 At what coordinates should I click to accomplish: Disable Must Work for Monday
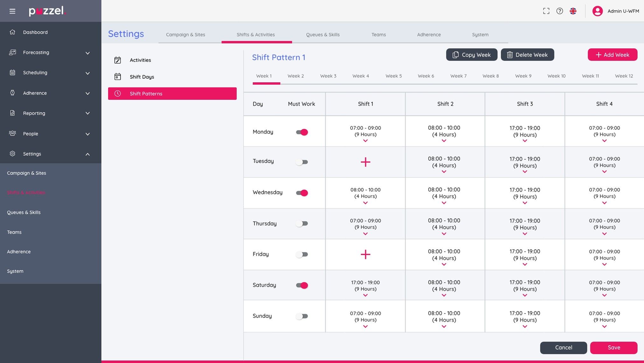(302, 132)
